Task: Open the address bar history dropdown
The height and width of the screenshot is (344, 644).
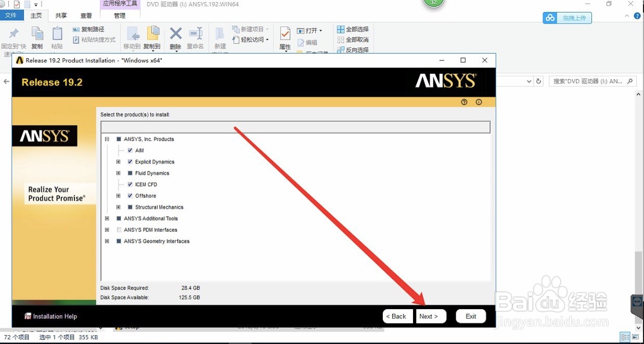Action: point(529,82)
